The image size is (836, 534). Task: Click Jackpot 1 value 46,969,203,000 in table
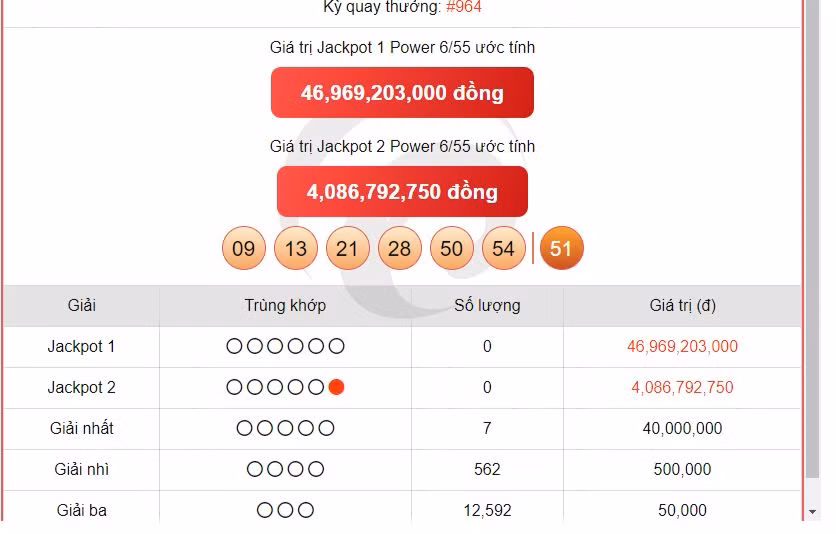[x=682, y=346]
